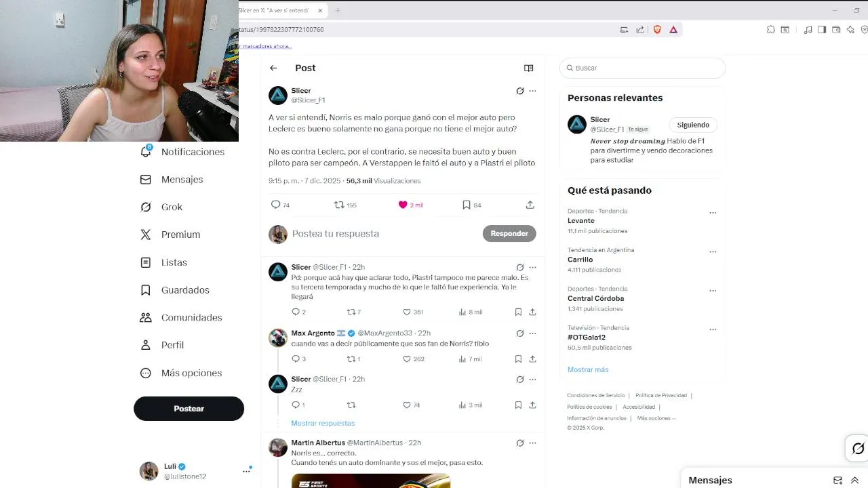Open the reader view book icon
Image resolution: width=868 pixels, height=488 pixels.
pyautogui.click(x=529, y=68)
